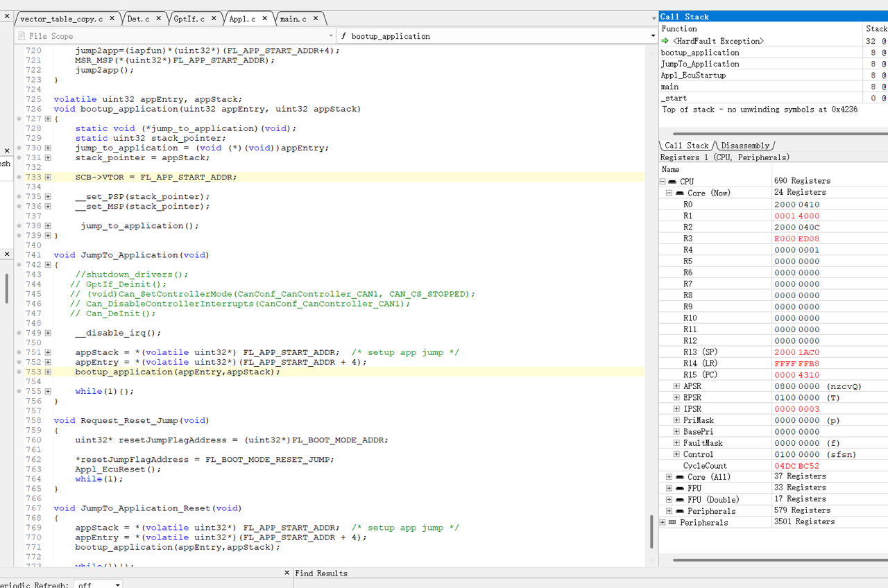Click the R15 (PC) value 0000 4310
Image resolution: width=888 pixels, height=588 pixels.
point(796,375)
